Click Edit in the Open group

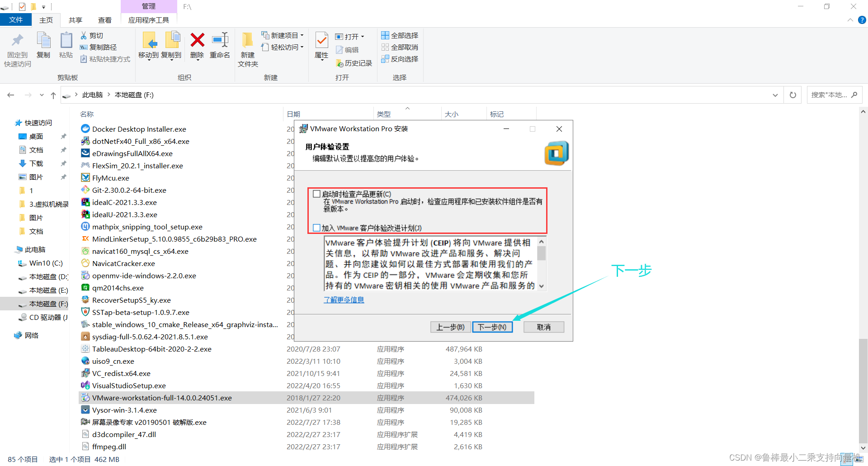tap(347, 50)
